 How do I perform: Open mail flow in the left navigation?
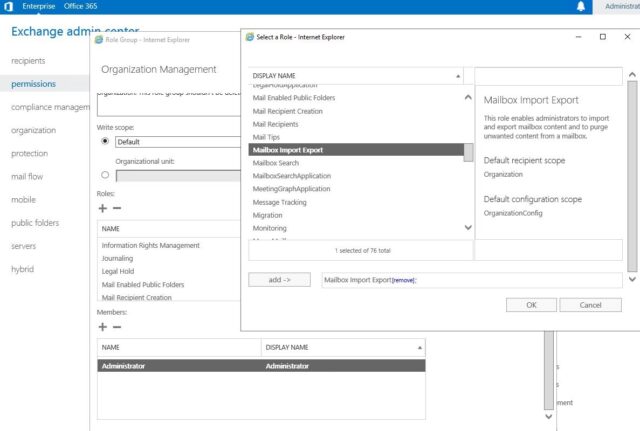point(27,176)
